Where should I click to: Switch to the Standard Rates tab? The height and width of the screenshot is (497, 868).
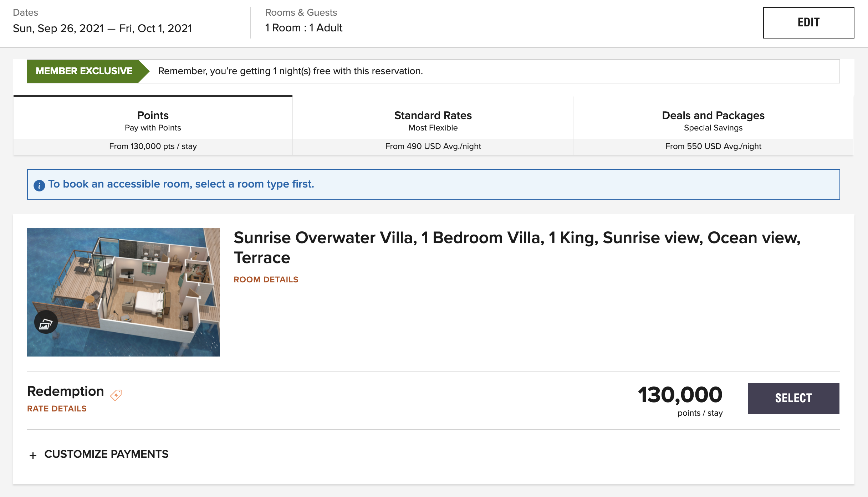click(x=433, y=125)
